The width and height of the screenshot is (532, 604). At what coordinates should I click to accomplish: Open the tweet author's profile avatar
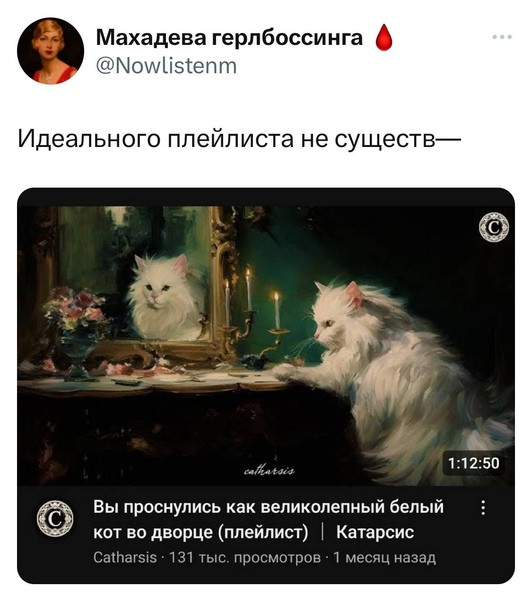[50, 50]
